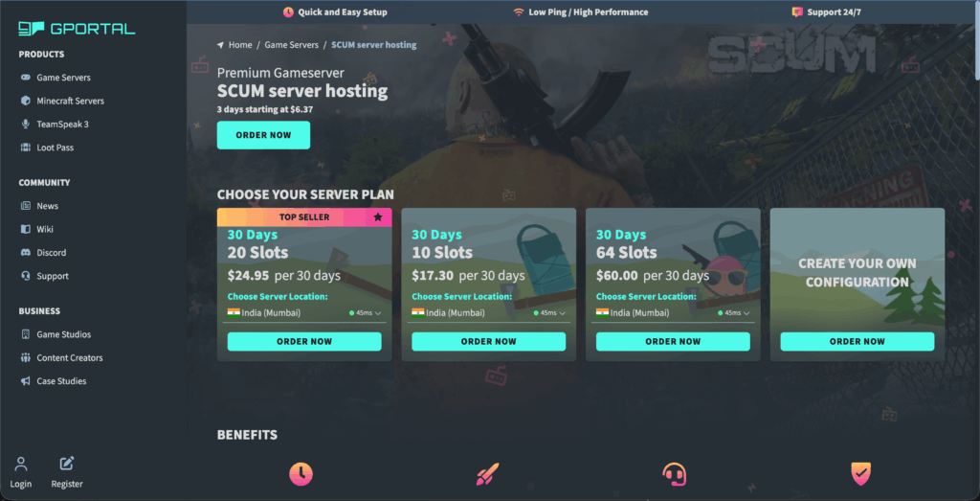
Task: Click the Login user icon
Action: click(21, 464)
